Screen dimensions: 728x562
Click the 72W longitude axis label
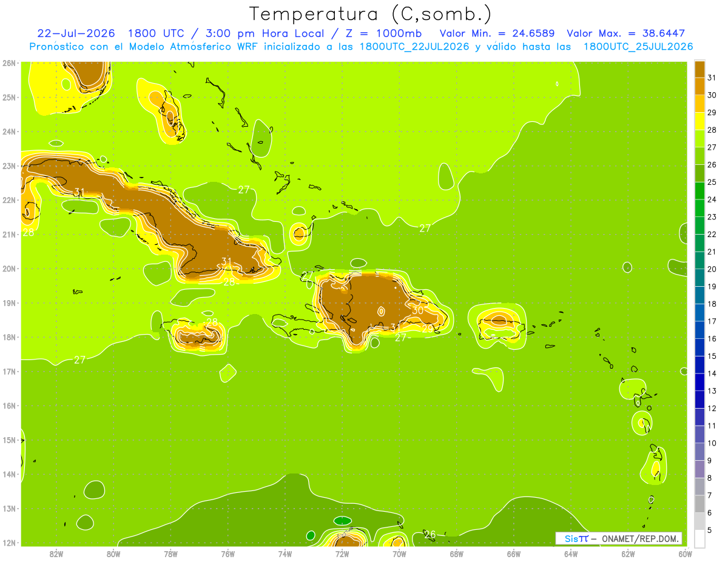coord(342,554)
